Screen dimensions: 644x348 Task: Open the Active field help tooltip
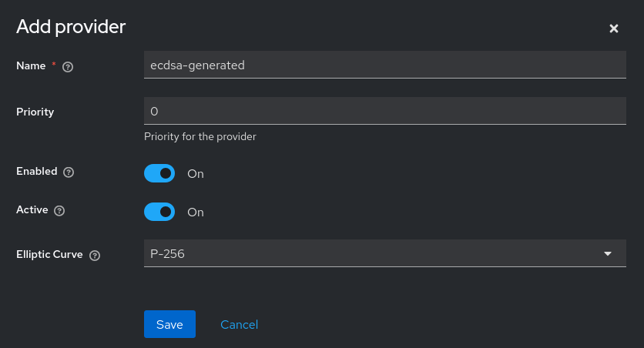pyautogui.click(x=59, y=211)
